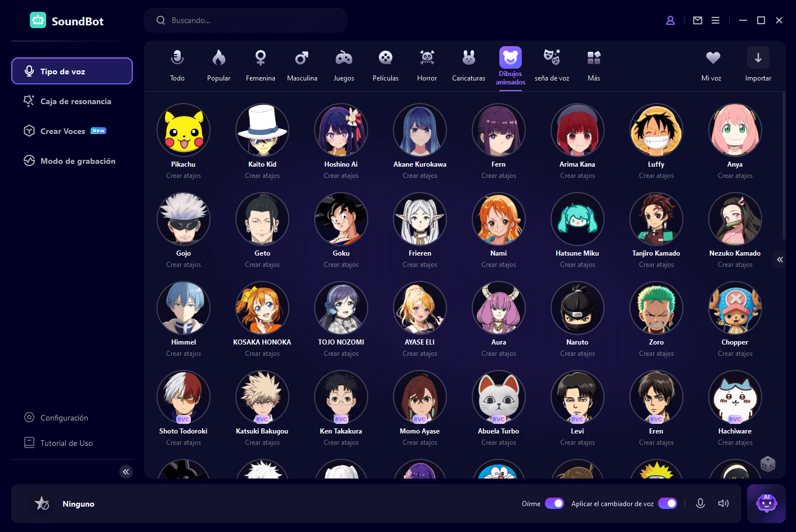Click Crear atajos under Fern
The height and width of the screenshot is (532, 796).
pyautogui.click(x=499, y=176)
